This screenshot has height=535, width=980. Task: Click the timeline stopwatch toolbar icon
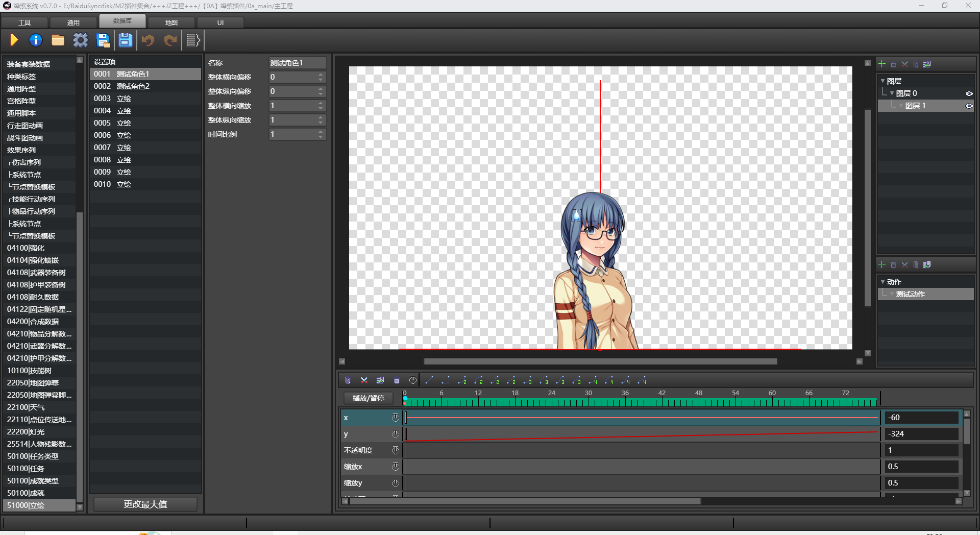pos(413,380)
